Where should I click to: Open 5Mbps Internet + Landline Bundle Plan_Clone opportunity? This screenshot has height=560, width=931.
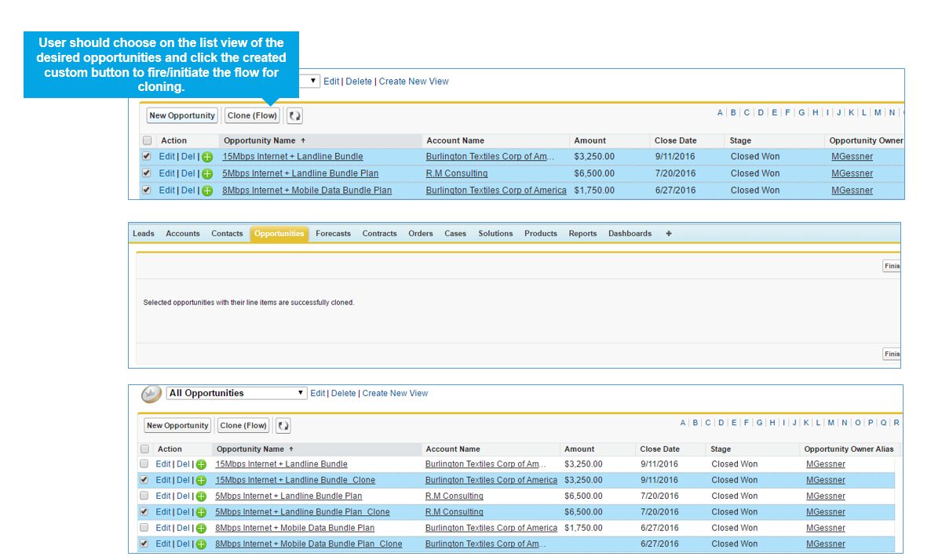tap(302, 512)
